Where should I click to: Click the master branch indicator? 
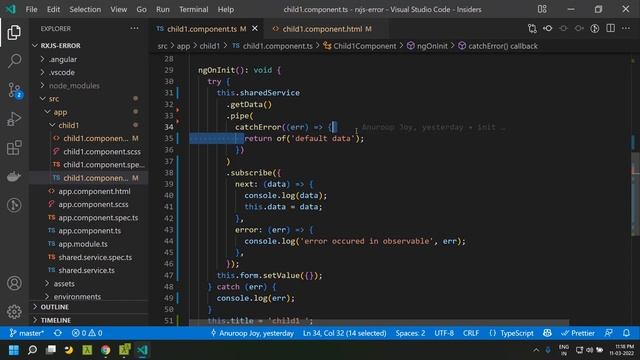(27, 333)
